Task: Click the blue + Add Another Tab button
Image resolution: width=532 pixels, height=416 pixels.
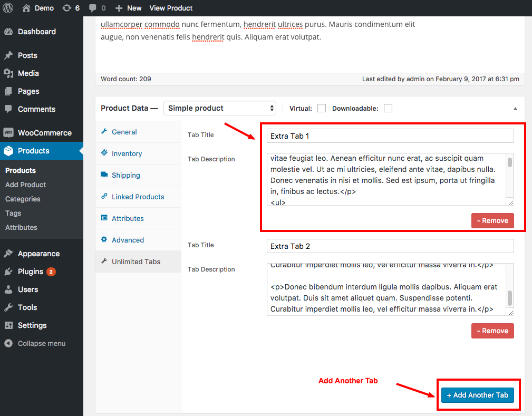Action: (477, 395)
